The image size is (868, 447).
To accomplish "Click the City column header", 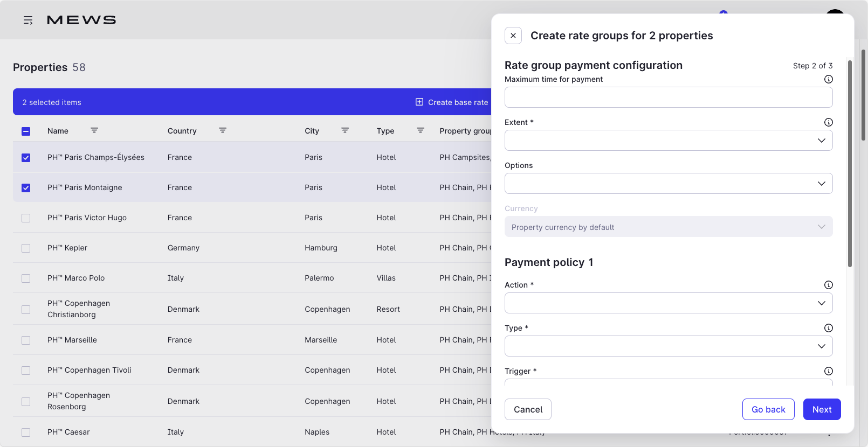I will 312,131.
